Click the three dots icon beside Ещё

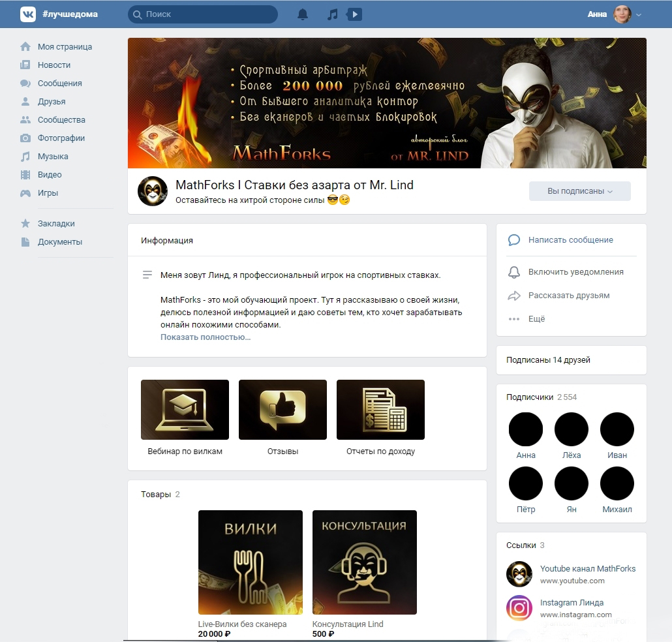514,319
